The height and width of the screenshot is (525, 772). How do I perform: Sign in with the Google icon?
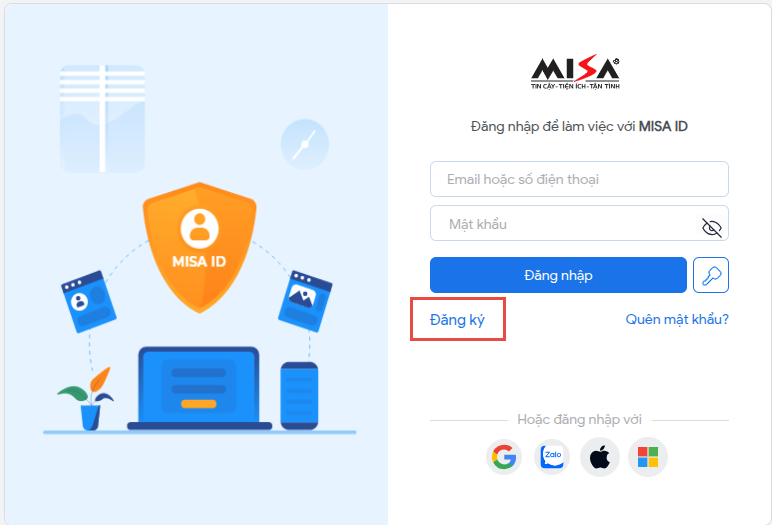[504, 457]
